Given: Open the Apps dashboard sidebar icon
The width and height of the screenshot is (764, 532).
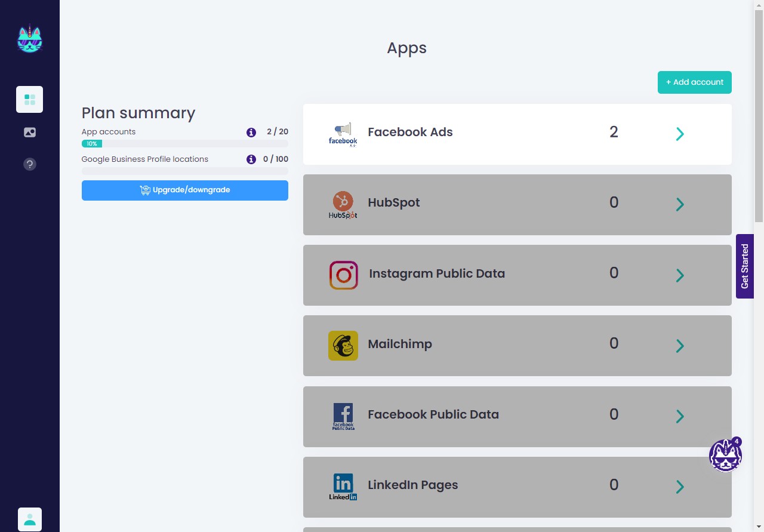Looking at the screenshot, I should click(x=30, y=99).
